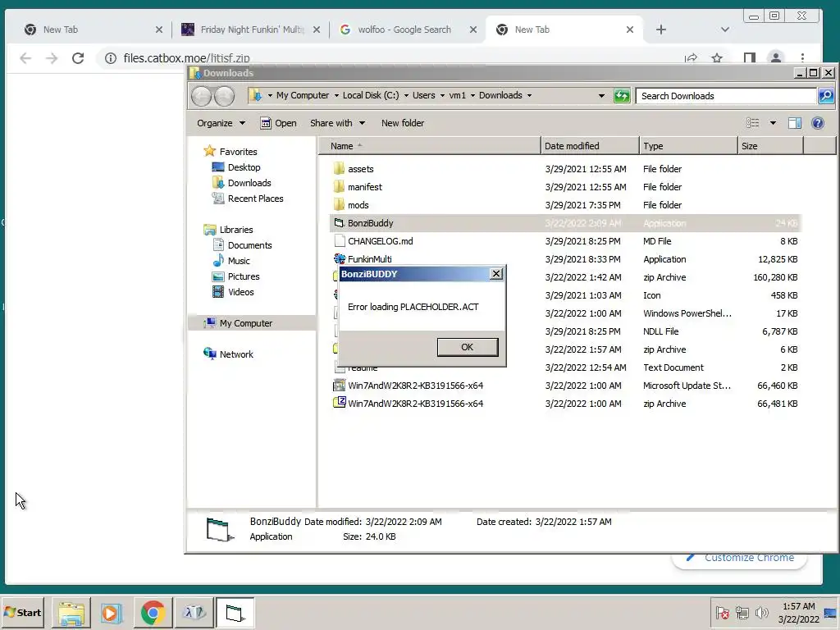Close the wolfoo Google Search tab
This screenshot has width=840, height=630.
(473, 30)
